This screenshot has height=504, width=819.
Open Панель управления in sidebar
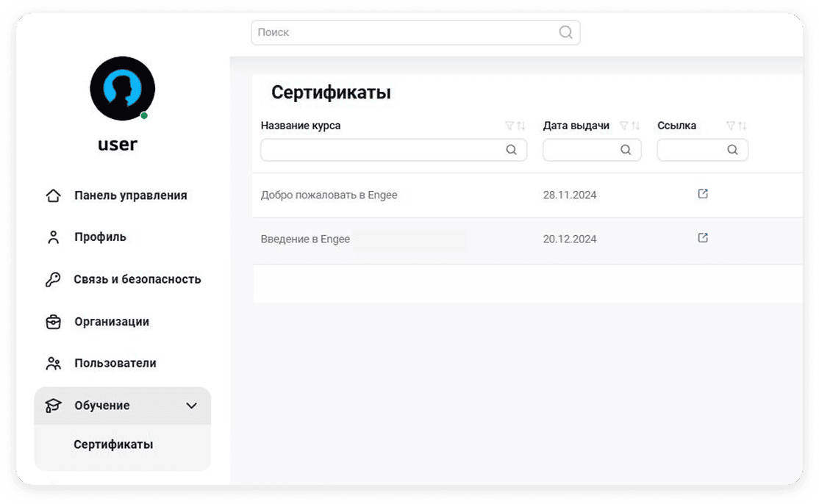click(x=130, y=195)
